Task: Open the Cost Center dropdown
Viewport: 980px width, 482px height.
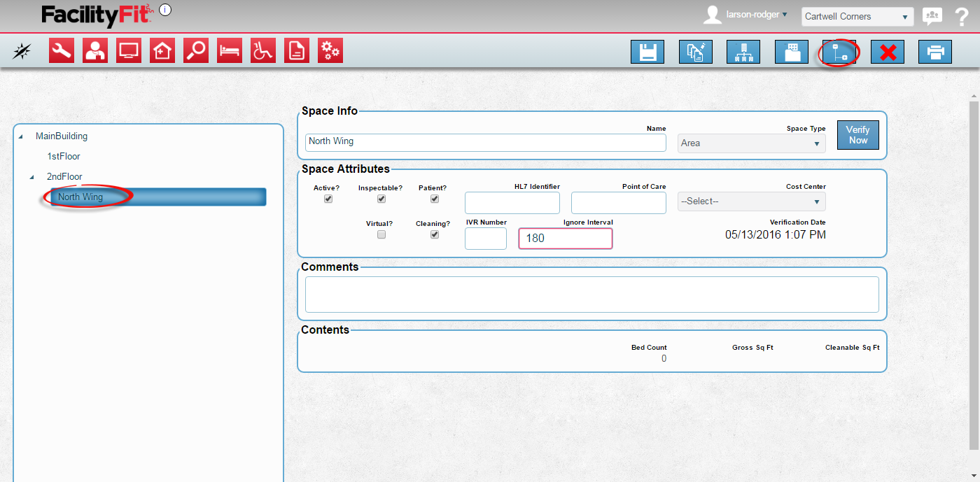Action: [x=751, y=201]
